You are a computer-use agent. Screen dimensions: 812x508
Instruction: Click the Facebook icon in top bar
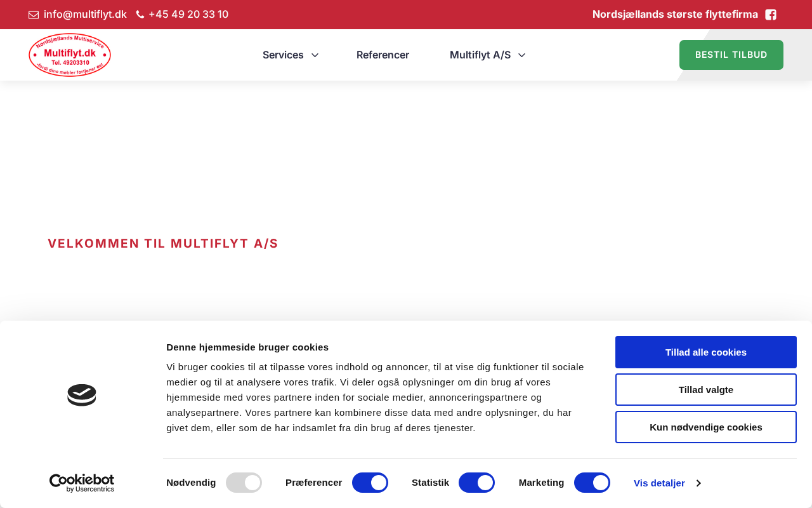pos(771,15)
